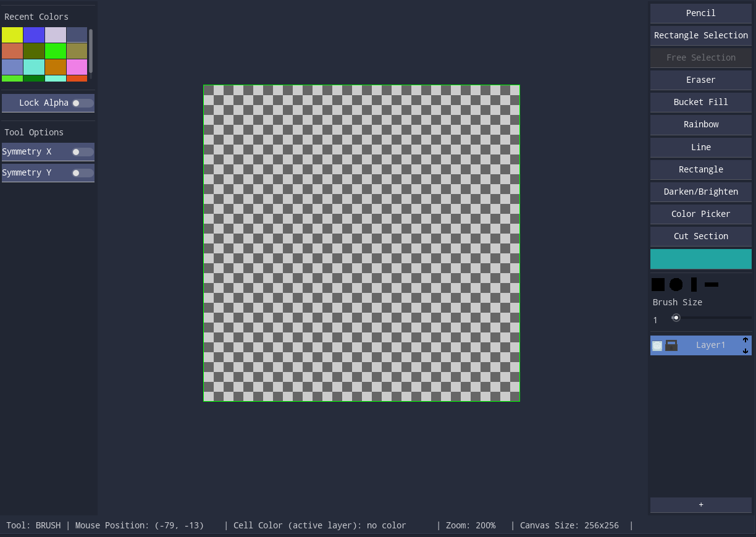Click the Brush Size slider handle

pyautogui.click(x=676, y=318)
